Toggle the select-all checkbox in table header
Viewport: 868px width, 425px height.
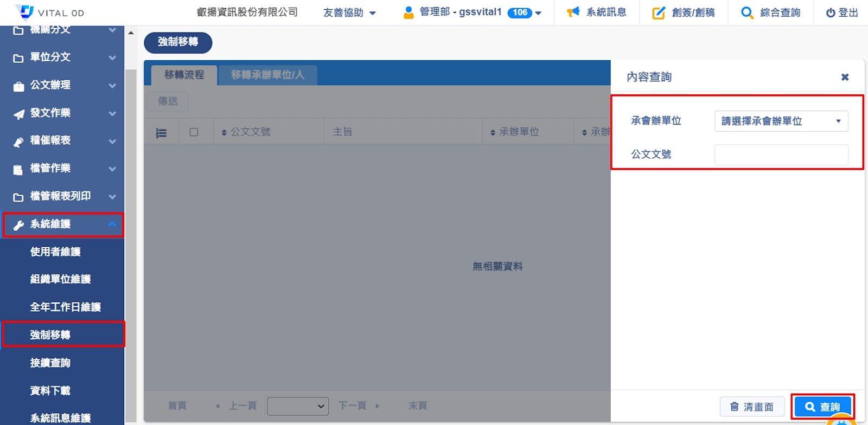tap(194, 132)
